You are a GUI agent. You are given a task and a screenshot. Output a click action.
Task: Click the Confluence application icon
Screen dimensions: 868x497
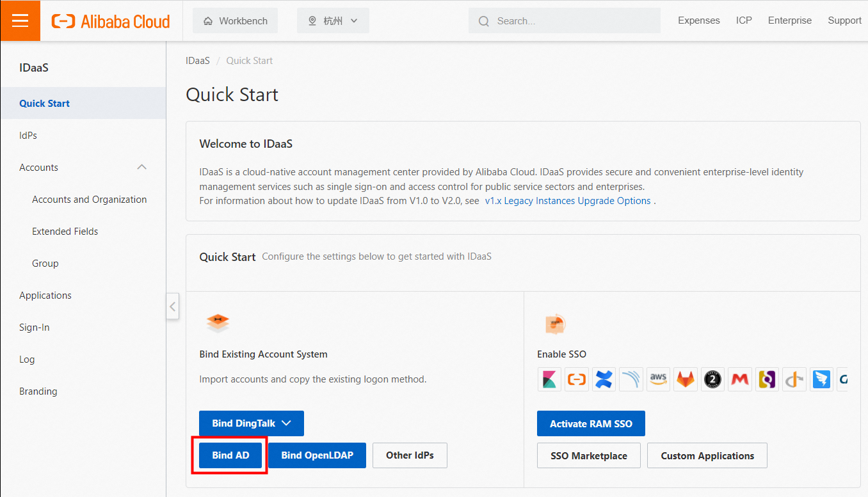[604, 379]
